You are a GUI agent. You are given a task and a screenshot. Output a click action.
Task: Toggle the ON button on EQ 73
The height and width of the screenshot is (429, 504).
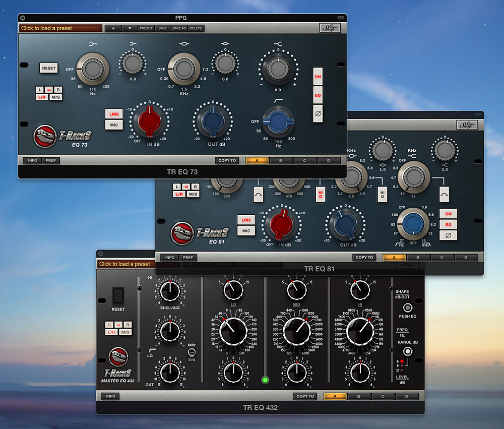pyautogui.click(x=318, y=77)
